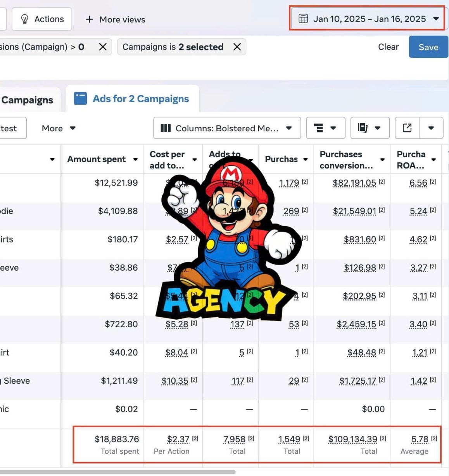Open Purchases column header arrow menu
Viewport: 449px width, 476px height.
[306, 159]
